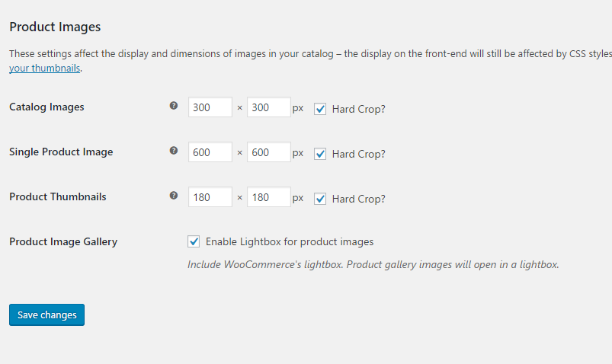Click the 'Enable Lightbox for product images' label
Viewport: 612px width, 364px height.
(x=290, y=242)
